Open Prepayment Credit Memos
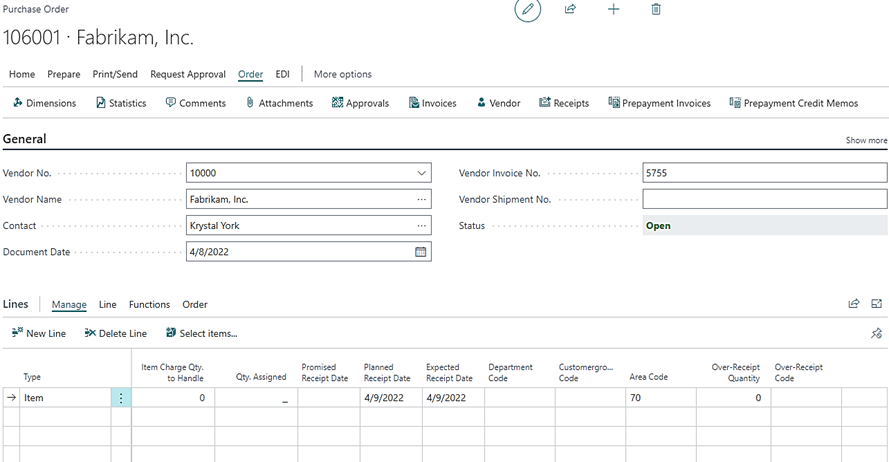889x462 pixels. pyautogui.click(x=793, y=103)
